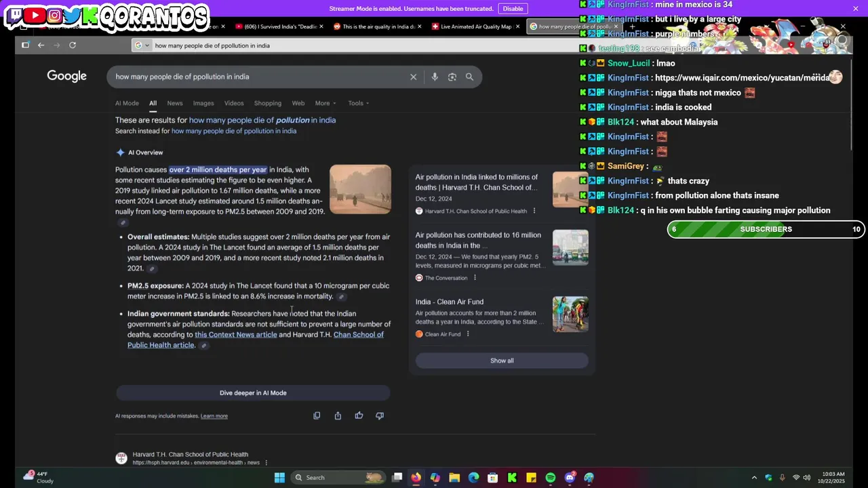Click the AI Overview smog thumbnail image
Image resolution: width=868 pixels, height=488 pixels.
[x=360, y=190]
